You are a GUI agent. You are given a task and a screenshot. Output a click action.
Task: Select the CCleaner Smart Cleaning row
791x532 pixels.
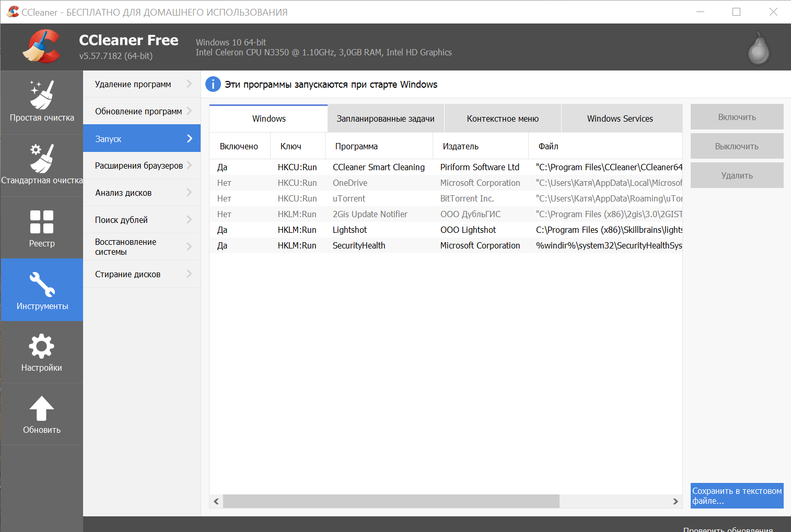click(446, 167)
